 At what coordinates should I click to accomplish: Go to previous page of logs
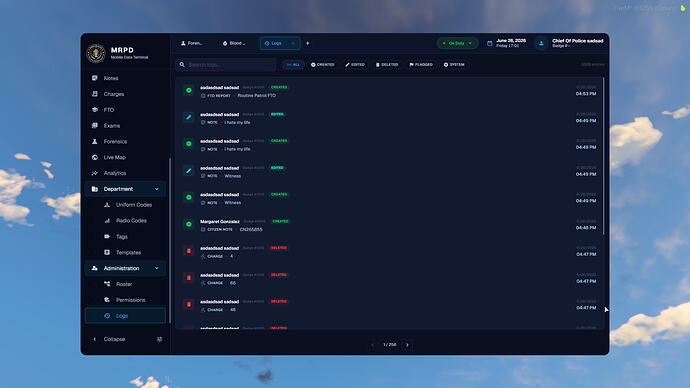point(372,345)
